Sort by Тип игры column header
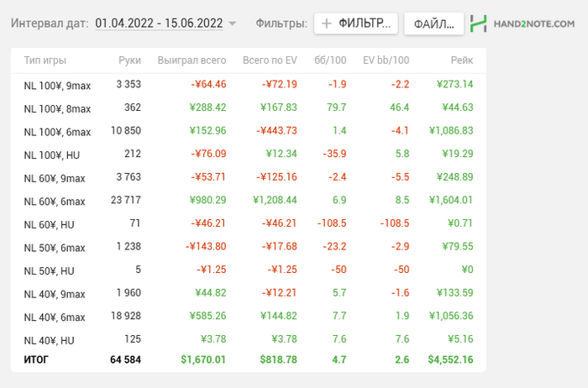The height and width of the screenshot is (388, 588). (x=45, y=60)
